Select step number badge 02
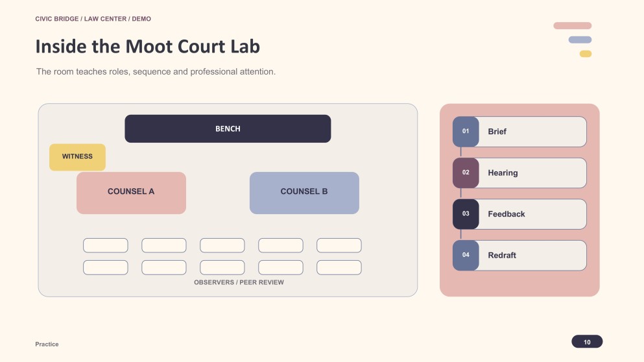Screen dimensions: 644x362 [466, 173]
